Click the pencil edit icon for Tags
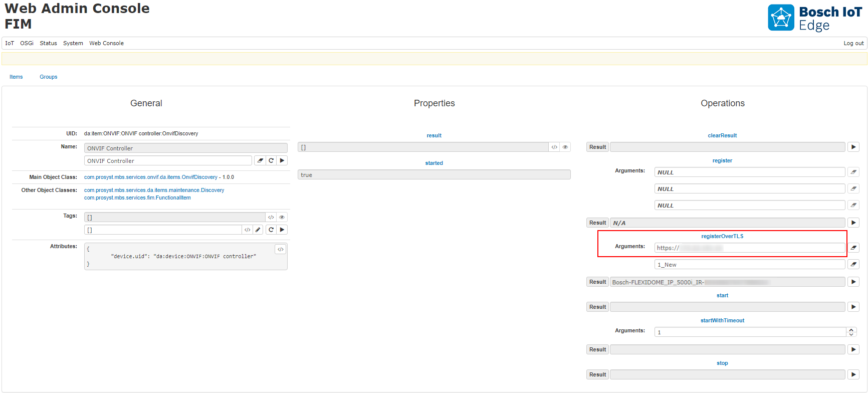868x393 pixels. 258,230
